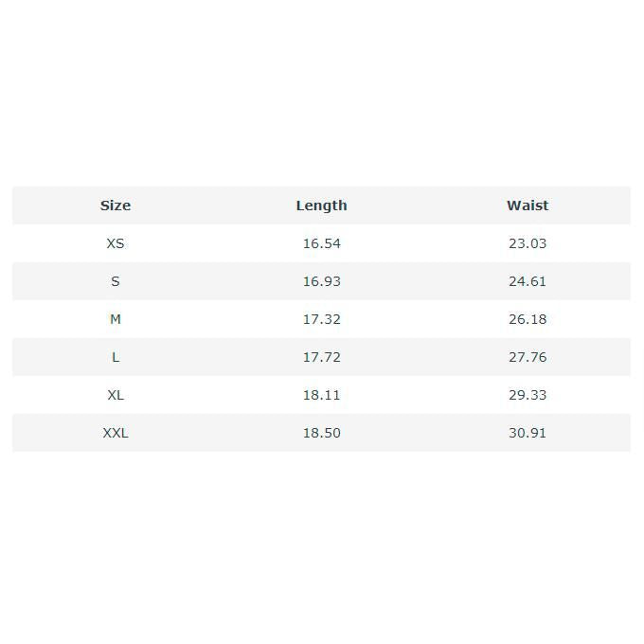Click the 17.32 length value
Viewport: 644px width, 644px height.
[321, 319]
